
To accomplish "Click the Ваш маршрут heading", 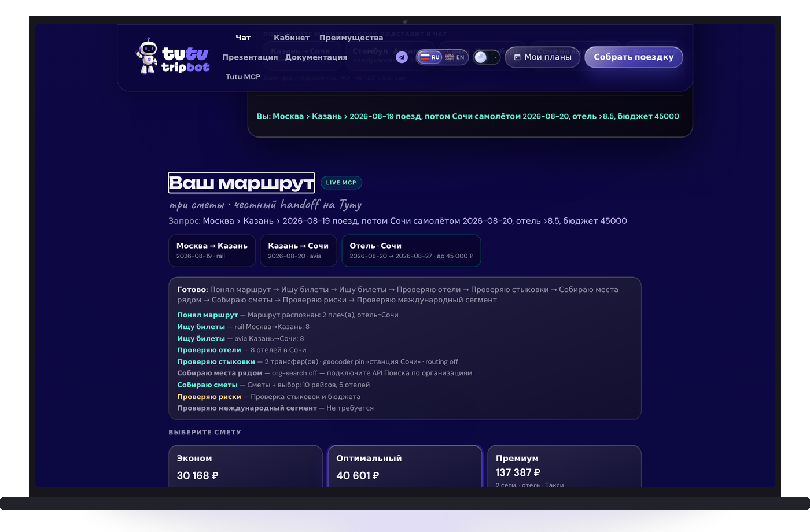I will (x=241, y=183).
